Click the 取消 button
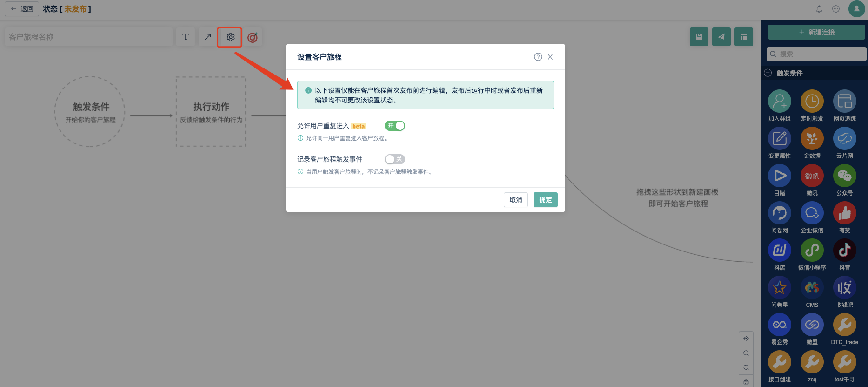 [516, 200]
